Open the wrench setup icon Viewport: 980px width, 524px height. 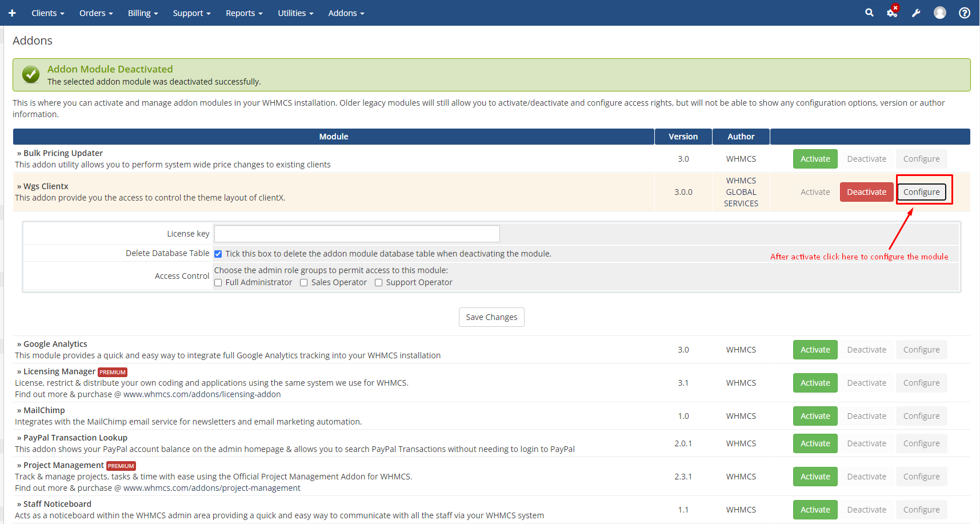coord(916,13)
